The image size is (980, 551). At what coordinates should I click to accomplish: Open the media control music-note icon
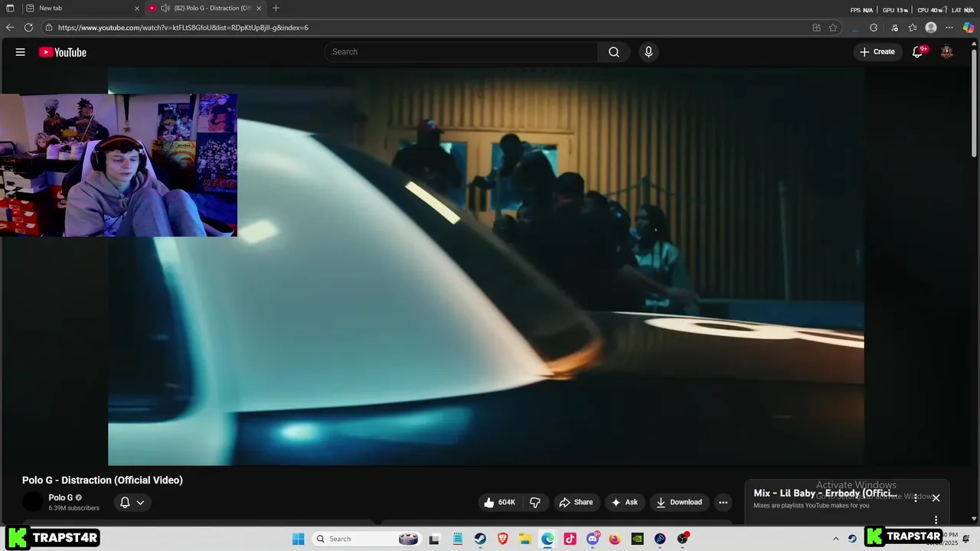coord(894,28)
